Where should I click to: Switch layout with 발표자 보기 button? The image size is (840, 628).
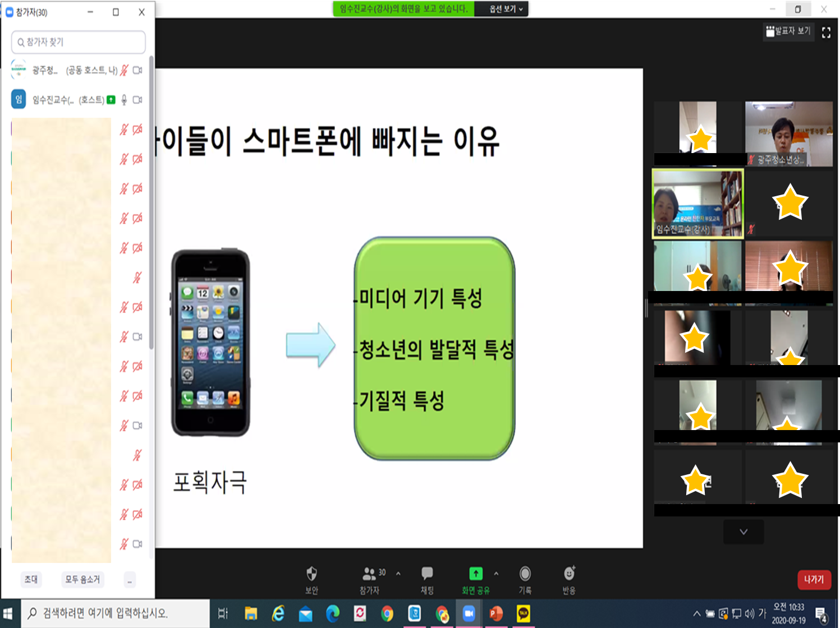tap(788, 31)
